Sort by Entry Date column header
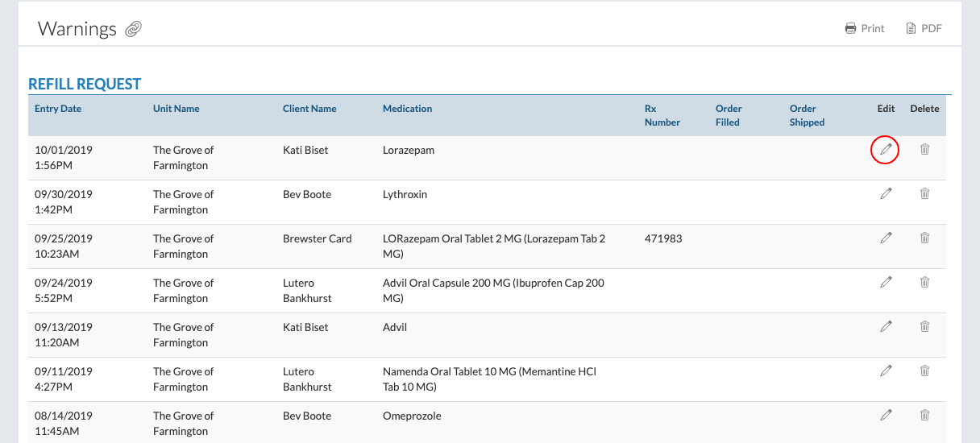Image resolution: width=980 pixels, height=443 pixels. pos(58,109)
